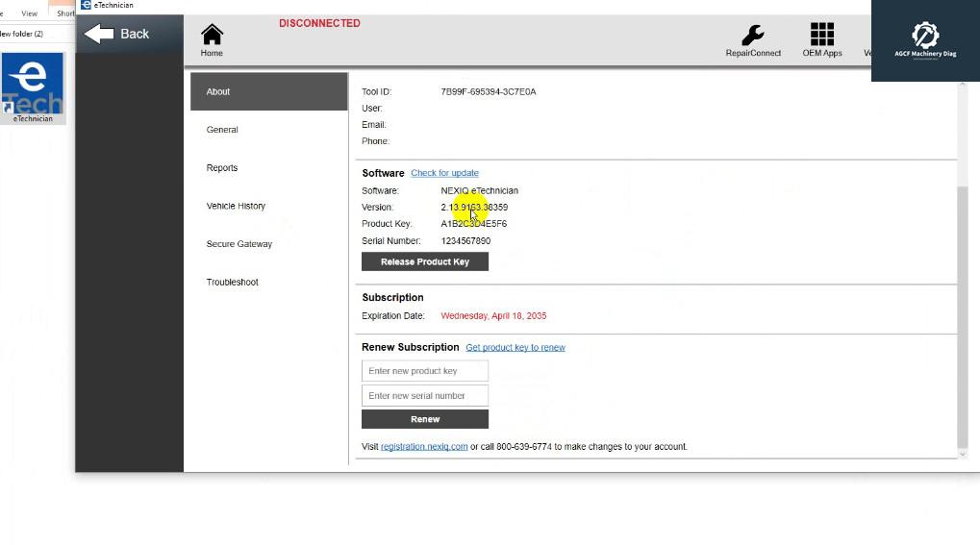Click the Serial Number value 1234567890

[x=465, y=240]
